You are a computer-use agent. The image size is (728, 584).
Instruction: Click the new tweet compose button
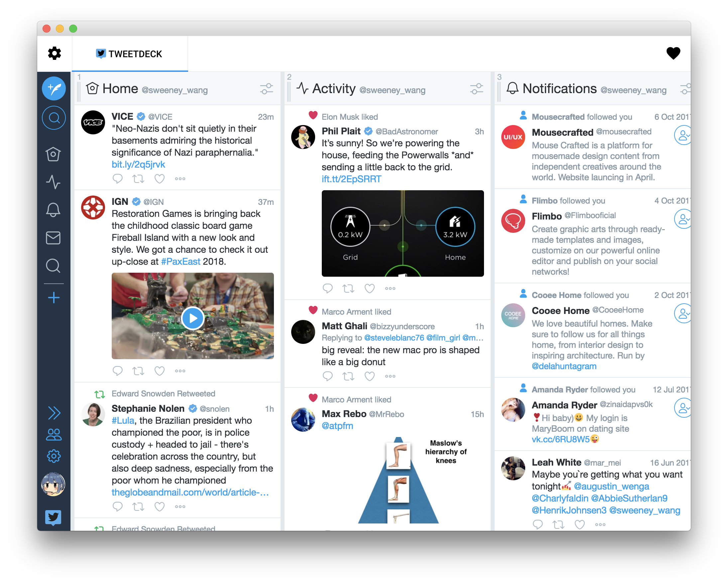[x=54, y=88]
